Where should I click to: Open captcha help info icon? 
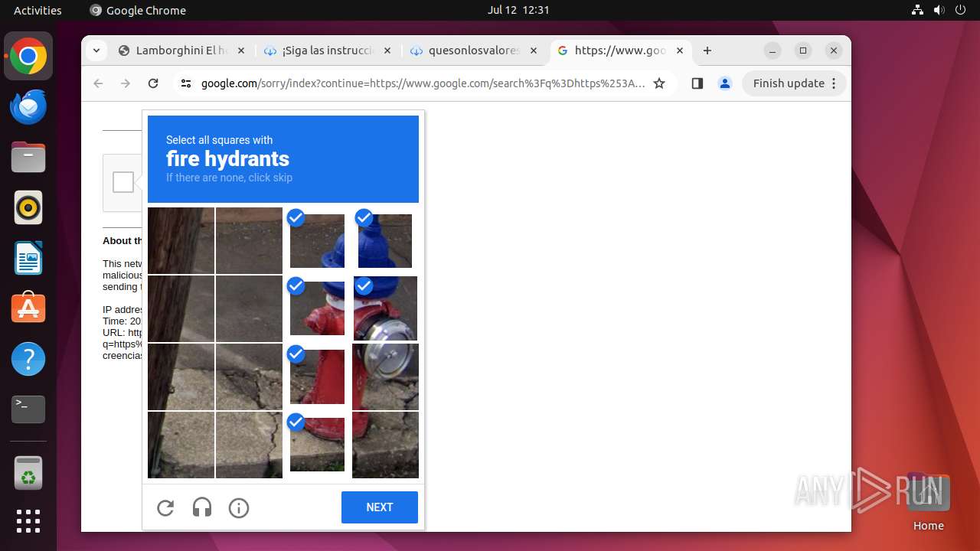click(239, 507)
